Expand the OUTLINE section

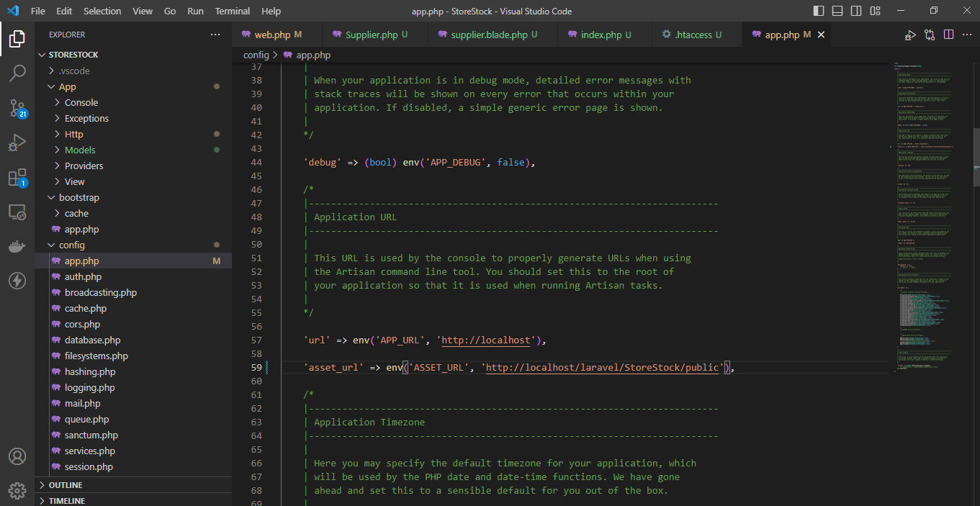pos(65,485)
